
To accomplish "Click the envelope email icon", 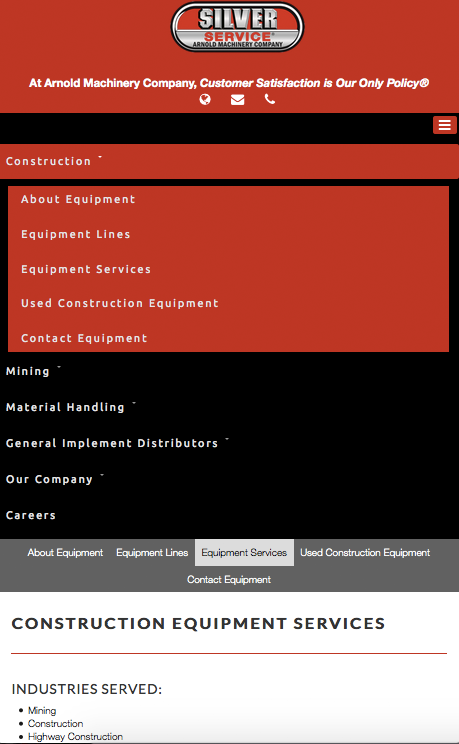I will tap(237, 100).
